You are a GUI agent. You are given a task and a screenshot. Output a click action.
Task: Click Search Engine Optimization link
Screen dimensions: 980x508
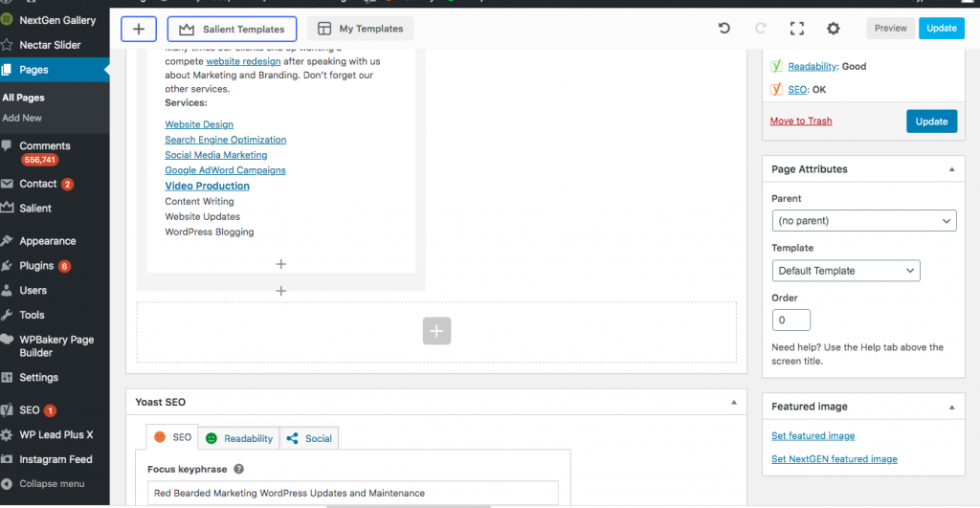click(x=226, y=140)
